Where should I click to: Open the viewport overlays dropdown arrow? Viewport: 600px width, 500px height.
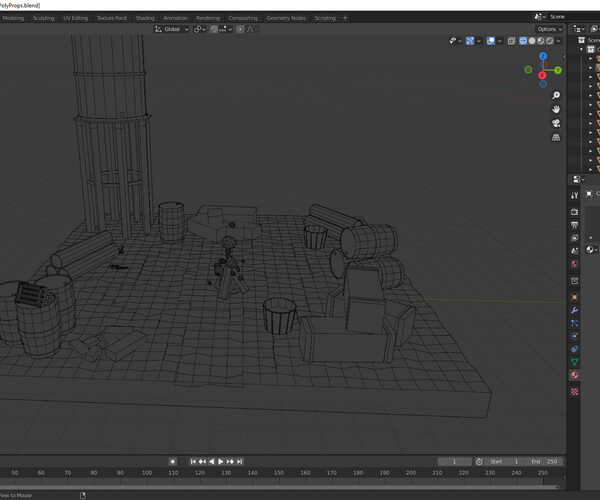click(x=500, y=41)
